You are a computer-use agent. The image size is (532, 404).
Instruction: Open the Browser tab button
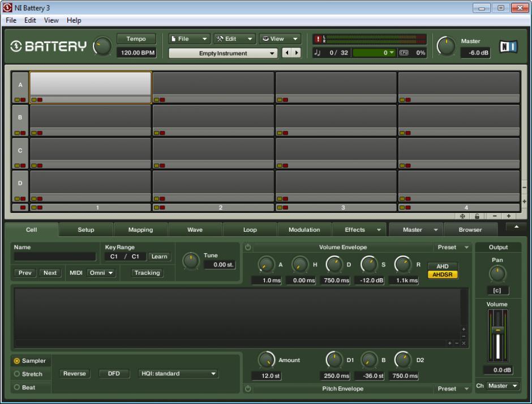470,229
